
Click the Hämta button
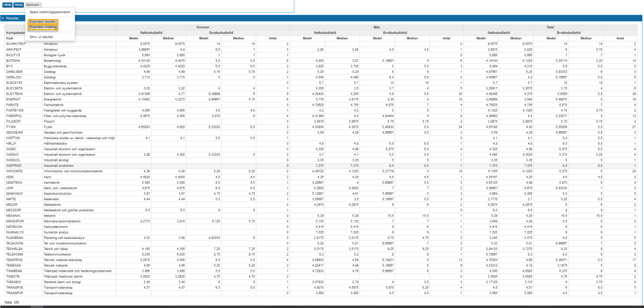click(7, 4)
